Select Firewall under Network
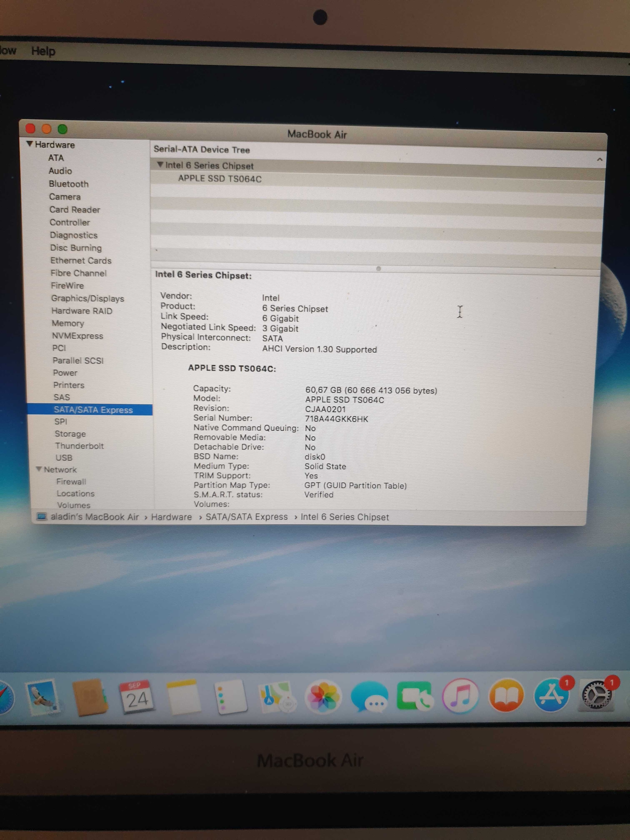Image resolution: width=630 pixels, height=840 pixels. click(71, 481)
